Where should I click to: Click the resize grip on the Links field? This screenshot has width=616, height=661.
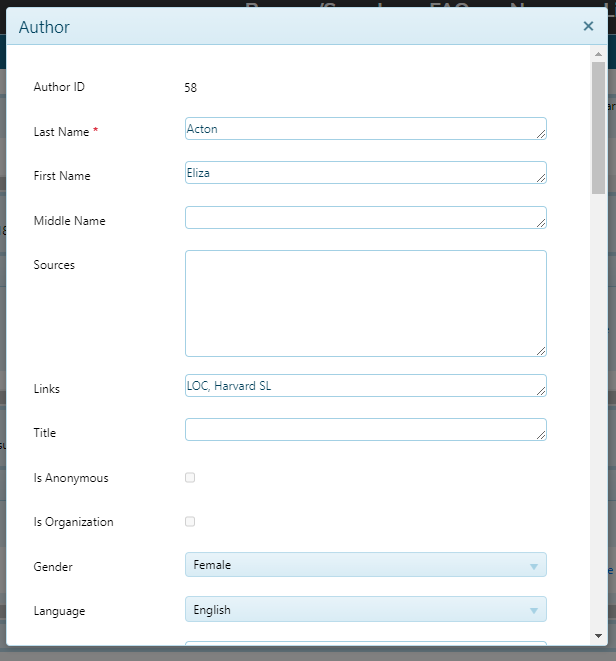click(x=541, y=391)
